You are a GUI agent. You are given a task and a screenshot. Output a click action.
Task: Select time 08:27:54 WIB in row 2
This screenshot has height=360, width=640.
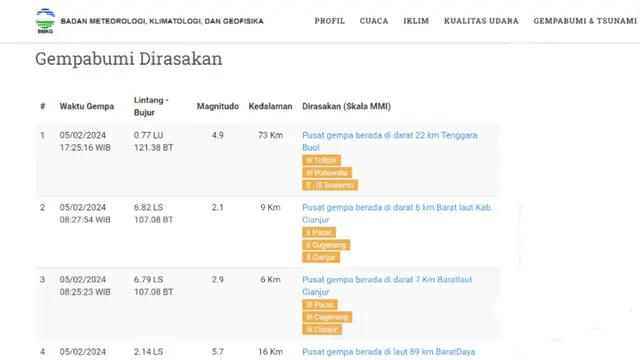tap(85, 220)
